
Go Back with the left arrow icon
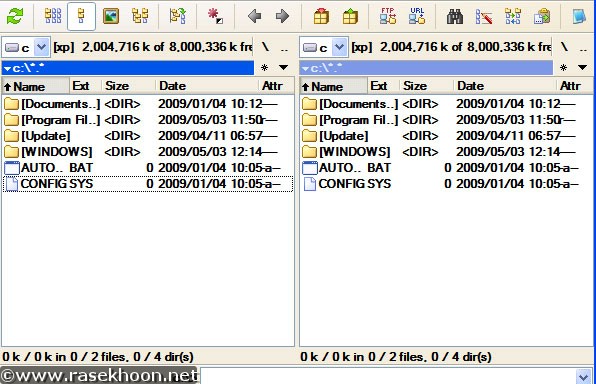click(254, 16)
